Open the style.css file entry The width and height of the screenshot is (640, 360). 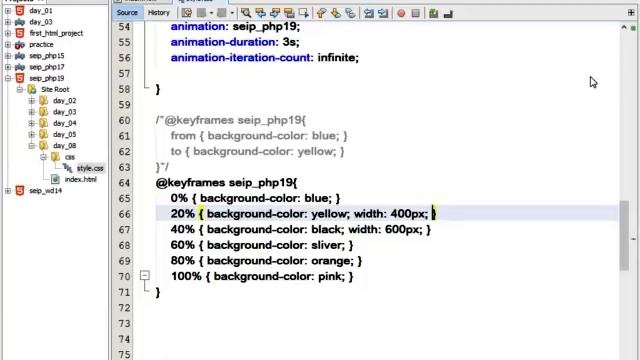[90, 168]
